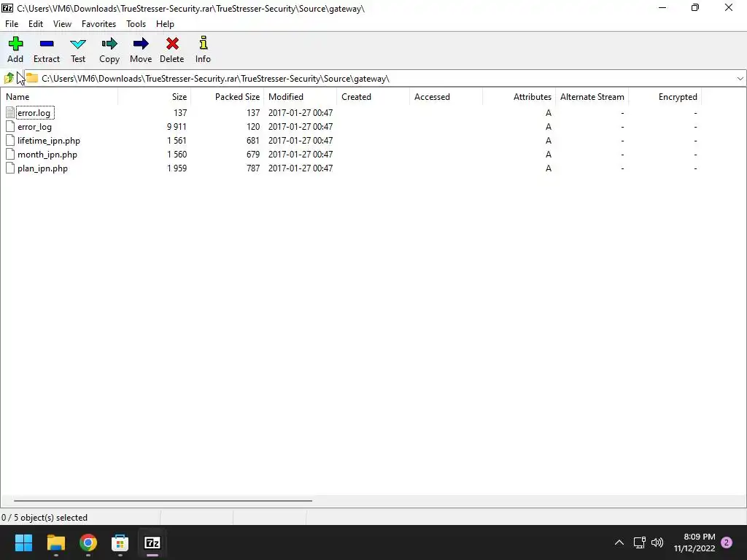Open the File menu
The height and width of the screenshot is (560, 747).
coord(12,24)
